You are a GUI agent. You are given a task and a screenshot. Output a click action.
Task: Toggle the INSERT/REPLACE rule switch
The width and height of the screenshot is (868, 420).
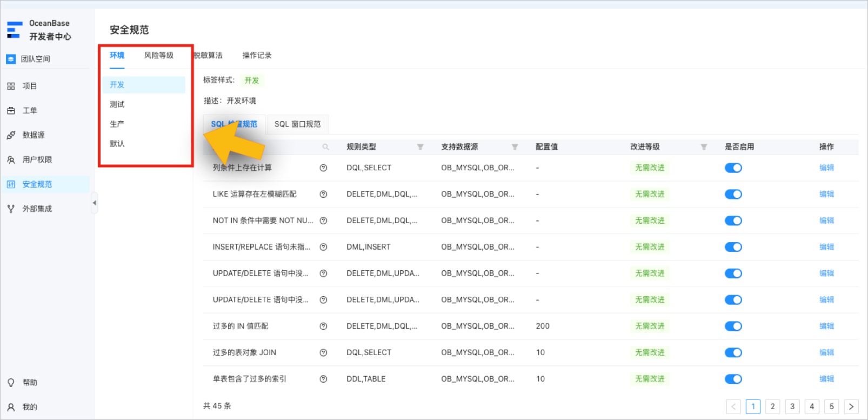733,247
